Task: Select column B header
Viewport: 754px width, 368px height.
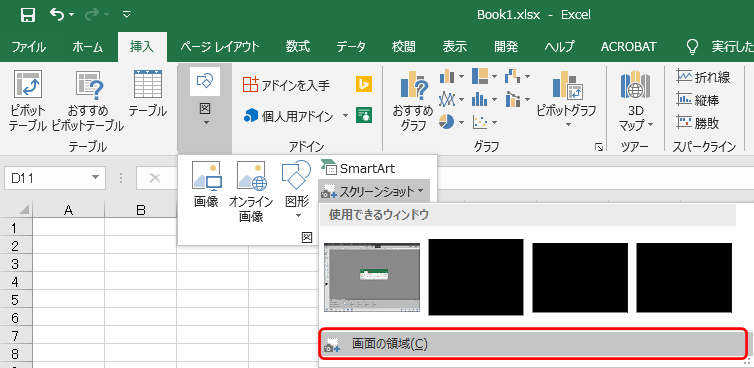Action: [x=140, y=210]
